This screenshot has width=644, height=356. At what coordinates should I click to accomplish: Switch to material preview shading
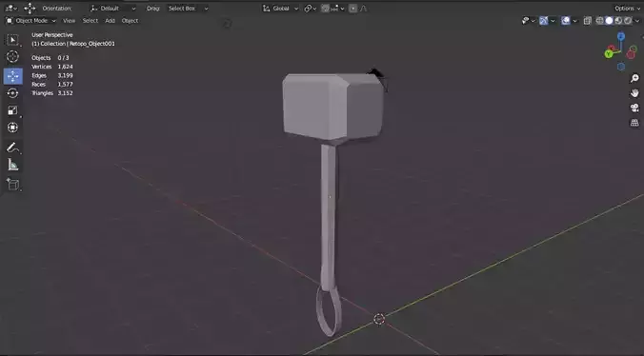pos(618,21)
